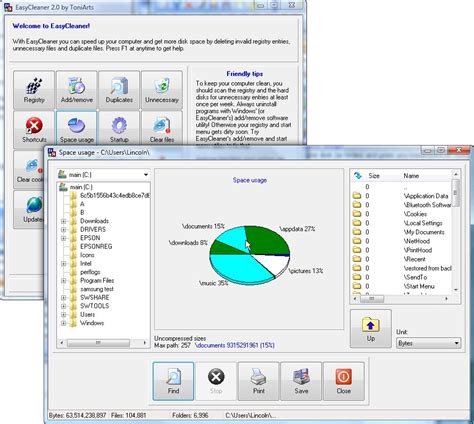Viewport: 474px width, 424px height.
Task: Click the \downloads 8% green pie slice
Action: [227, 248]
